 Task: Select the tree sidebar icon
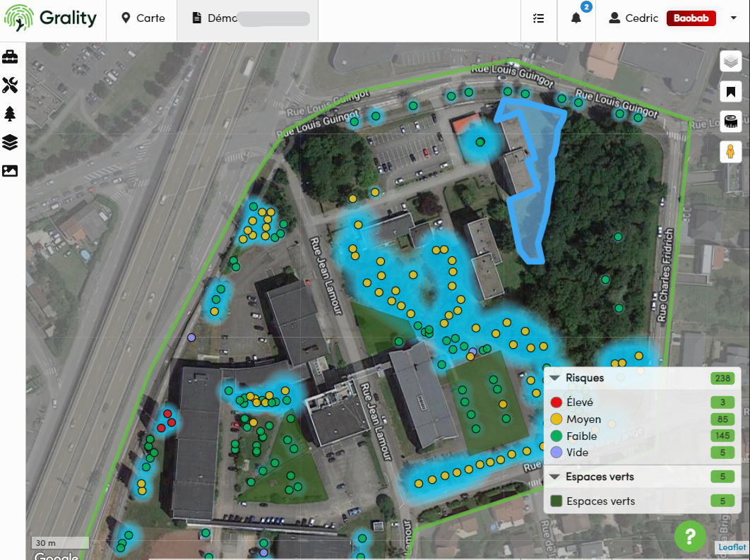(10, 114)
